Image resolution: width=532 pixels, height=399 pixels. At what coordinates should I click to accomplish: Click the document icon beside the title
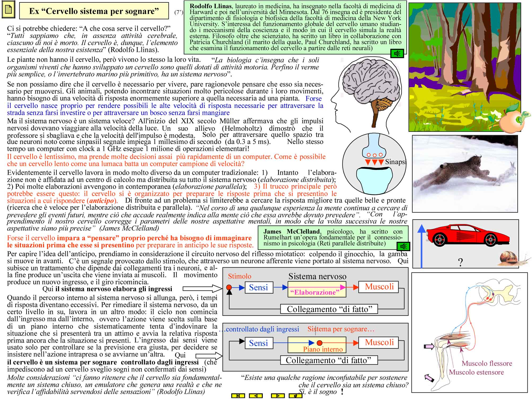pos(8,10)
